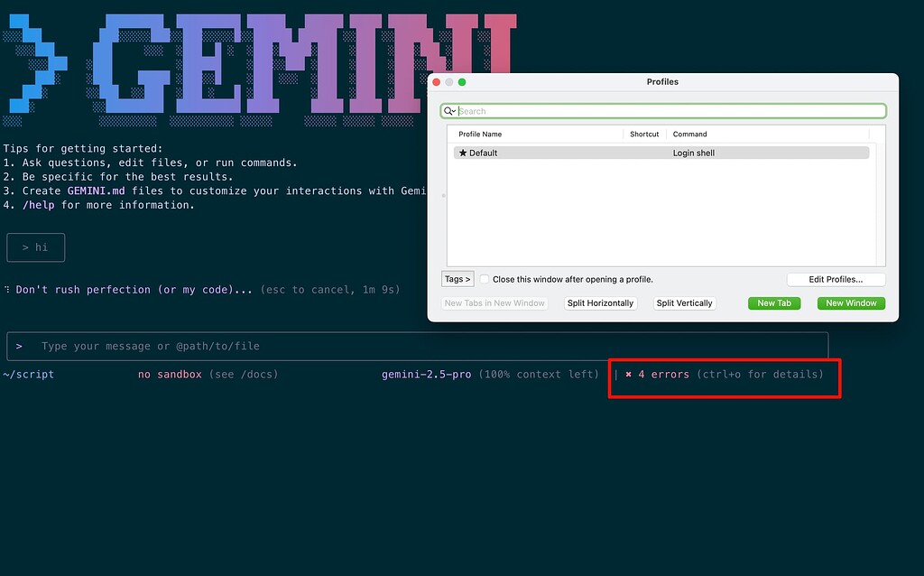Sort by the Profile Name column header

(x=480, y=135)
